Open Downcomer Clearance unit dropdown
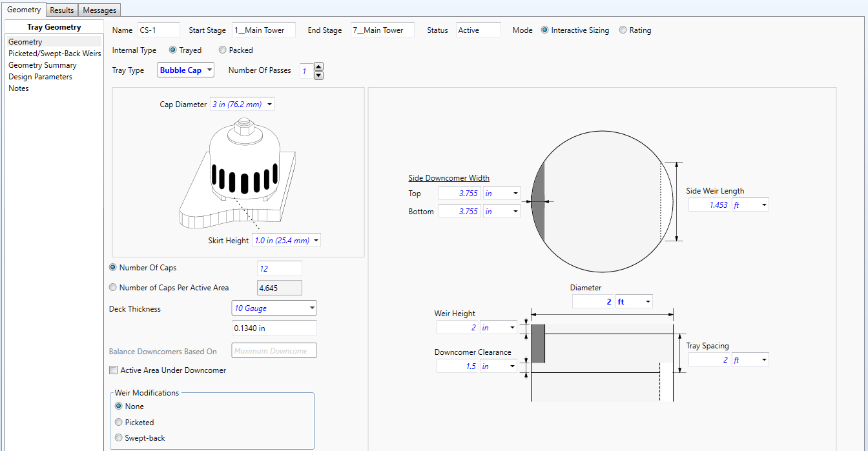Screen dimensions: 868x451 (x=499, y=366)
